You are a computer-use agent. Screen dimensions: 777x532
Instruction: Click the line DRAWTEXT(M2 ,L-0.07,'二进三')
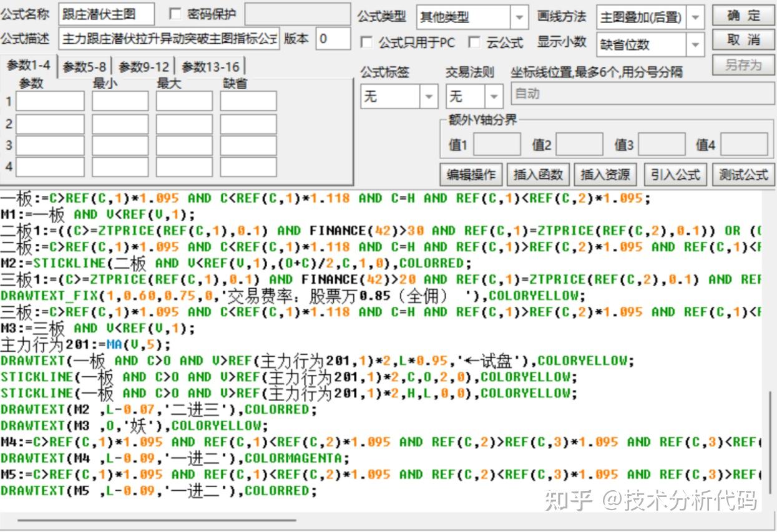(159, 409)
